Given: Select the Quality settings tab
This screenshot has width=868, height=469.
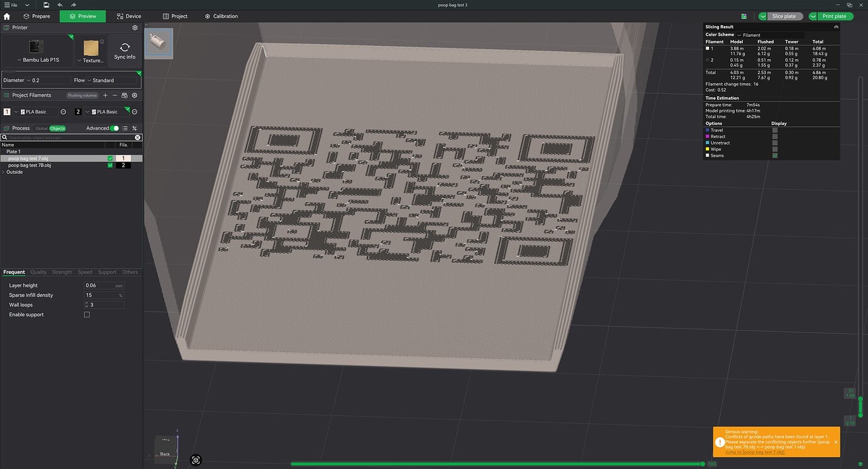Looking at the screenshot, I should [38, 272].
